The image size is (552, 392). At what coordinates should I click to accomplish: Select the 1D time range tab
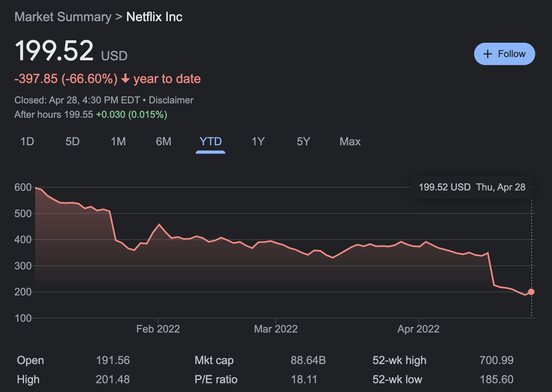(x=27, y=142)
